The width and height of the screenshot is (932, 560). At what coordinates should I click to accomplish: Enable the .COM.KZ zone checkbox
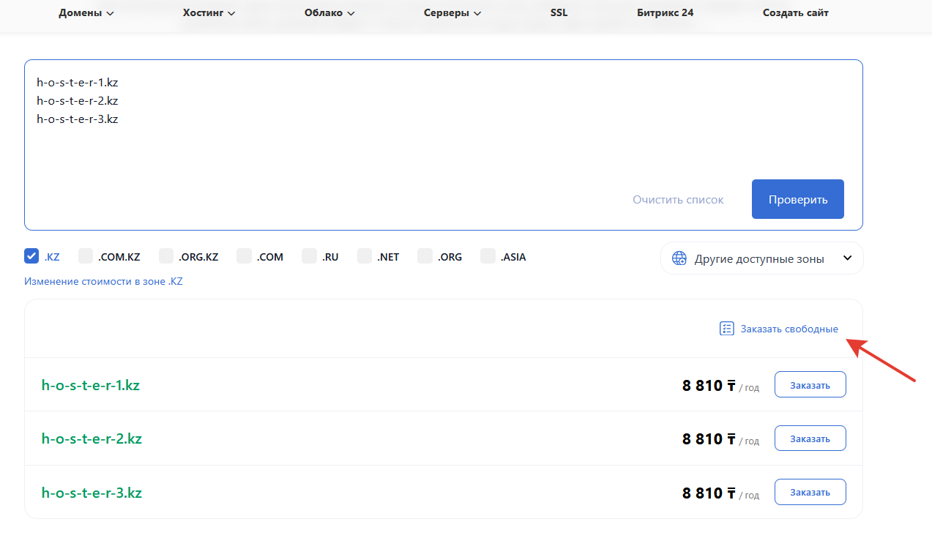pyautogui.click(x=86, y=256)
